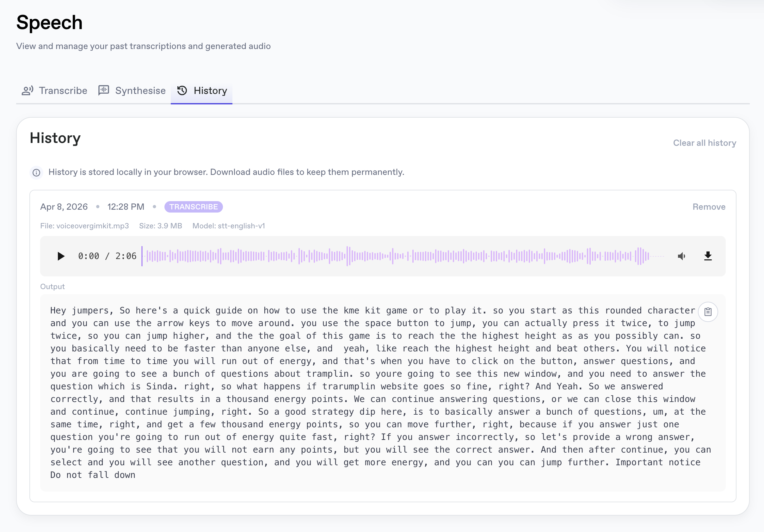Click the 'View and manage your past transcriptions' subtitle
764x532 pixels.
[x=144, y=46]
